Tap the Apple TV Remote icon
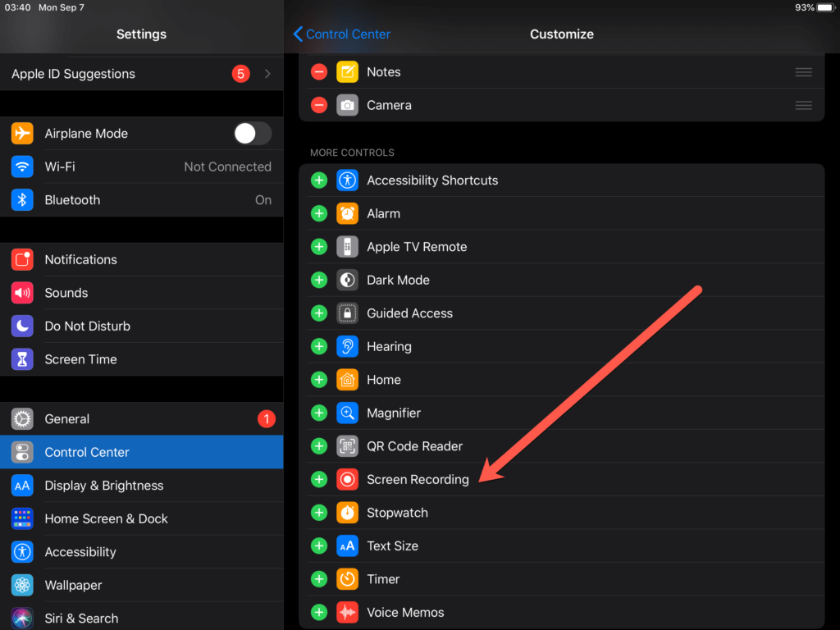This screenshot has height=630, width=840. point(347,246)
